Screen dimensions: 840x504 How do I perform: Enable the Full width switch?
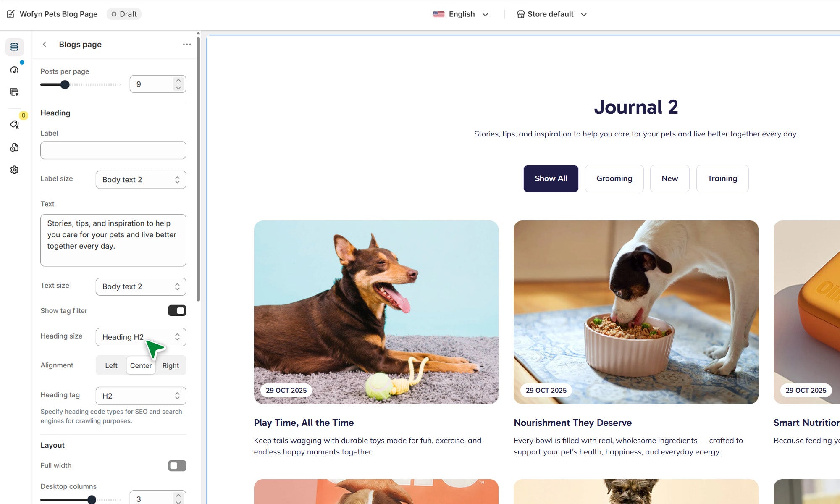pyautogui.click(x=177, y=466)
